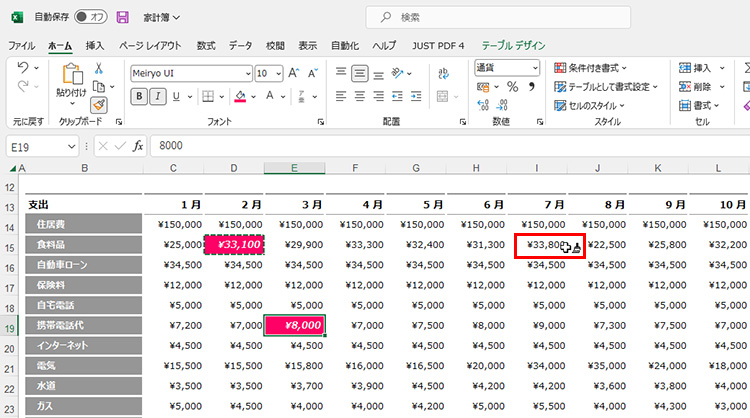
Task: Apply the red fill color paint bucket
Action: tap(239, 97)
